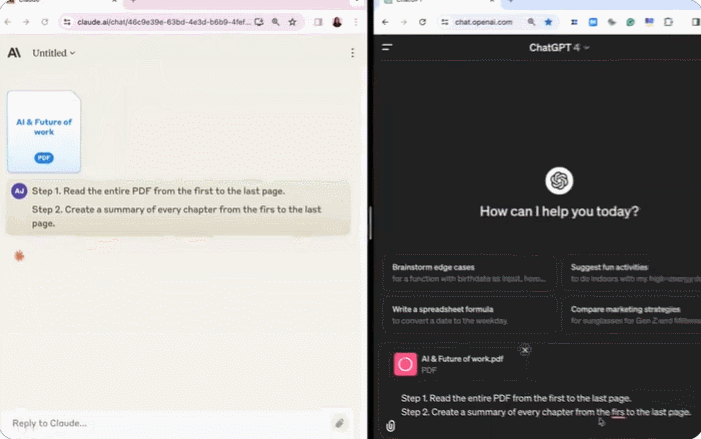Click the Claude loading spark icon
The height and width of the screenshot is (439, 701).
(19, 256)
